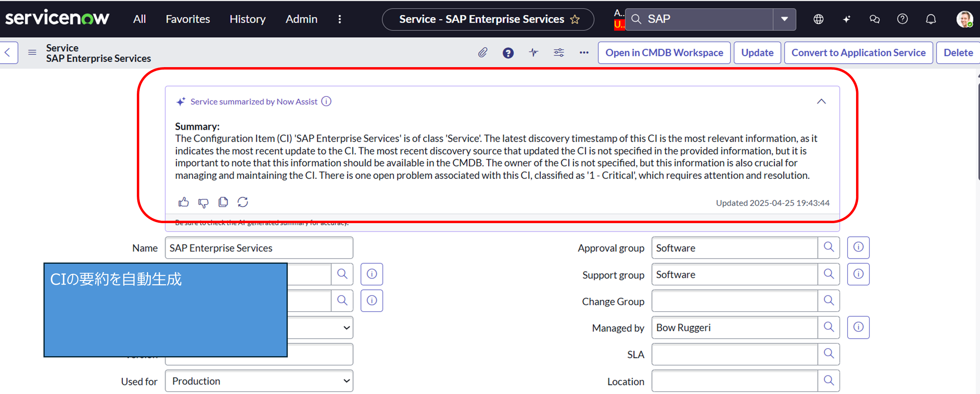Click the Support group field

coord(734,275)
